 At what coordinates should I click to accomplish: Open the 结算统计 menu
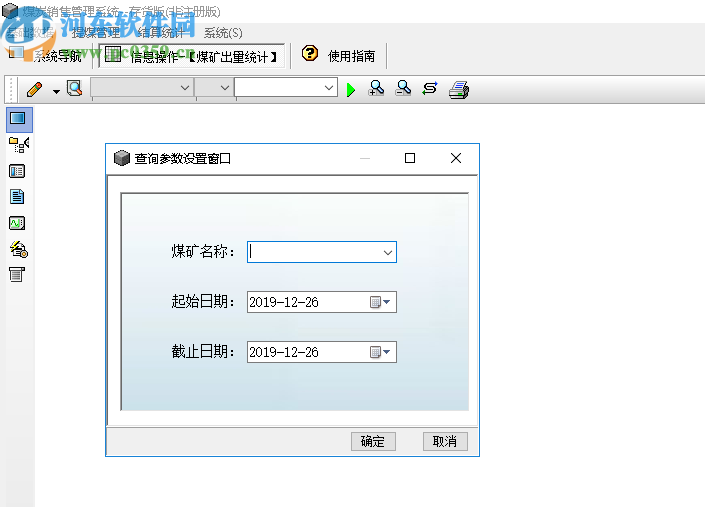(x=161, y=33)
